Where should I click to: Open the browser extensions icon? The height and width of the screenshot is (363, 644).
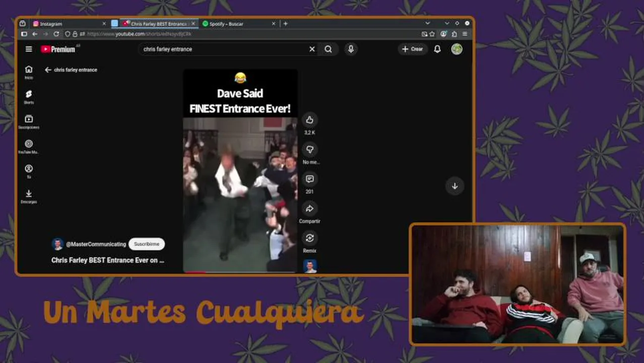click(454, 34)
